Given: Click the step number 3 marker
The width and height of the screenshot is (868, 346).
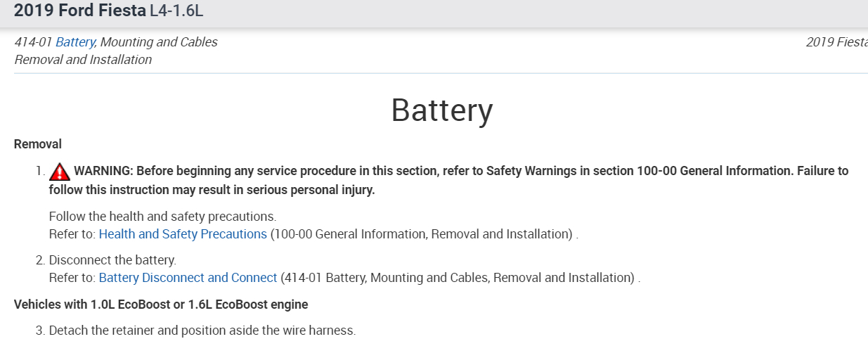Looking at the screenshot, I should coord(40,330).
